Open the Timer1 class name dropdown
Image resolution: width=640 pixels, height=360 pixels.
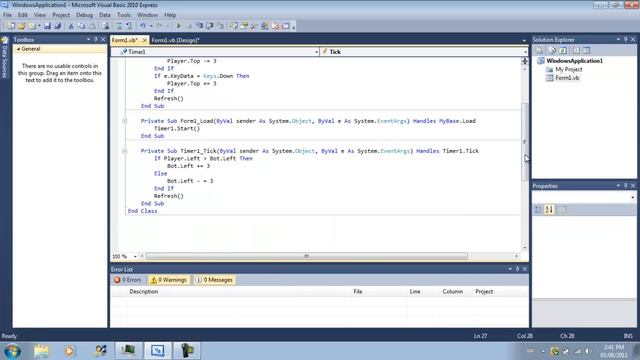pos(317,52)
